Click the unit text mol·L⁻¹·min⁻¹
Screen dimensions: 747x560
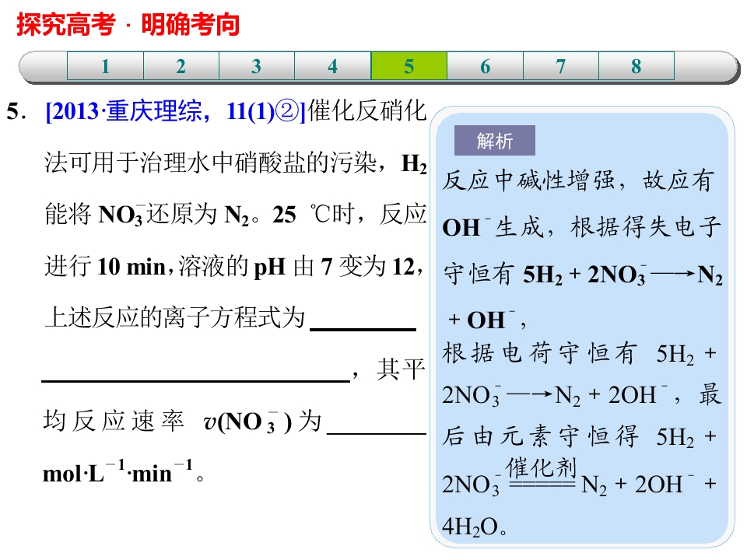tap(118, 471)
